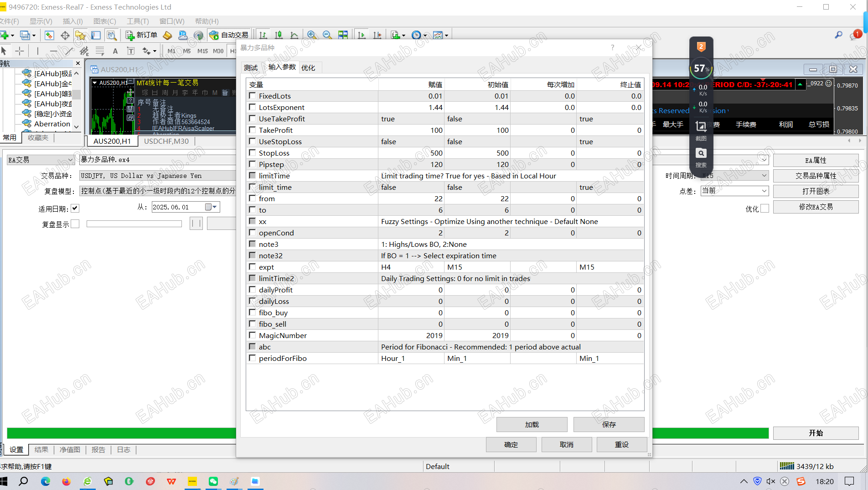
Task: Open the 时间周期 (period) dropdown
Action: click(x=734, y=176)
